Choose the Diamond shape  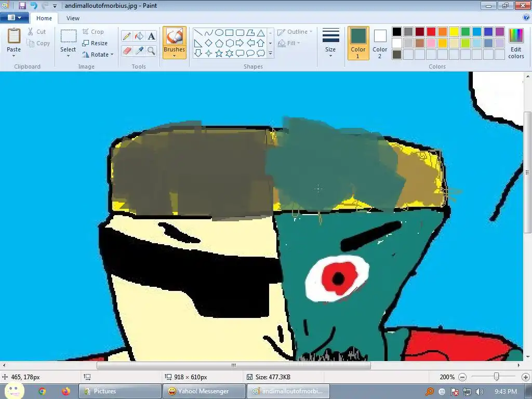point(209,43)
